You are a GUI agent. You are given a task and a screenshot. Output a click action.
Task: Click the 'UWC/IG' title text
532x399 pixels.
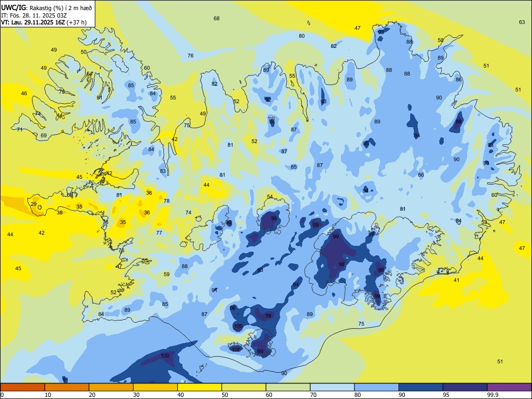pos(13,7)
